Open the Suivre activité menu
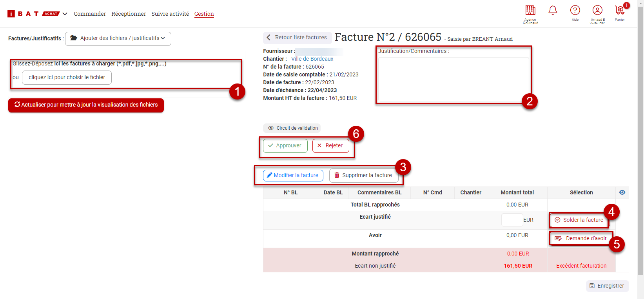Screen dimensions: 644x299 click(x=170, y=14)
